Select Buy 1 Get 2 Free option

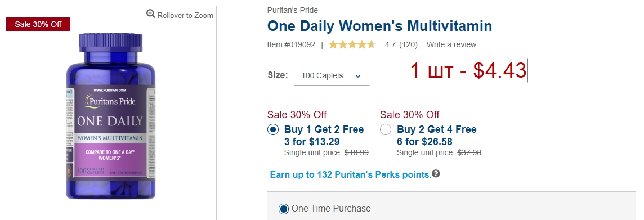[273, 130]
